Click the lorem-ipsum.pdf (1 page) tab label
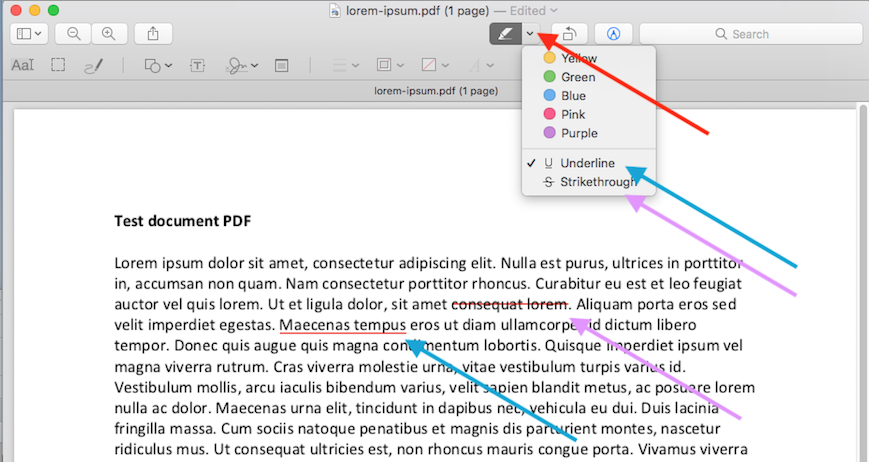 pos(436,91)
